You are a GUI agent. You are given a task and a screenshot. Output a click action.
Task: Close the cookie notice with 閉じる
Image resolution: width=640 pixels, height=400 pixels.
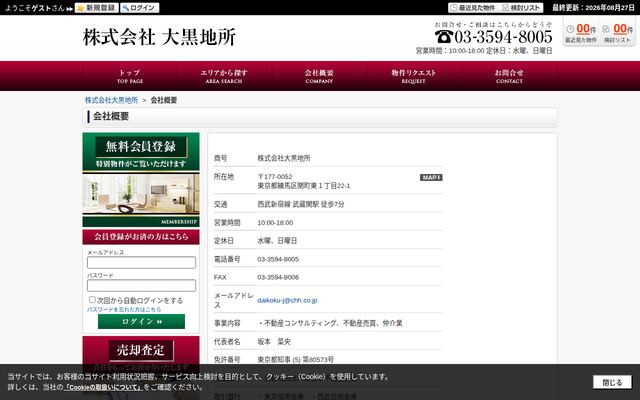click(x=612, y=382)
